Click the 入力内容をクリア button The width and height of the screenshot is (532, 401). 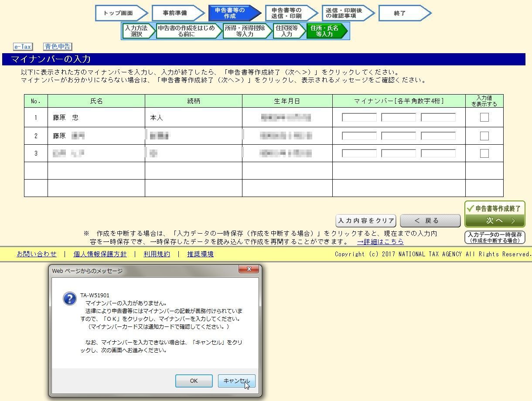[x=366, y=221]
